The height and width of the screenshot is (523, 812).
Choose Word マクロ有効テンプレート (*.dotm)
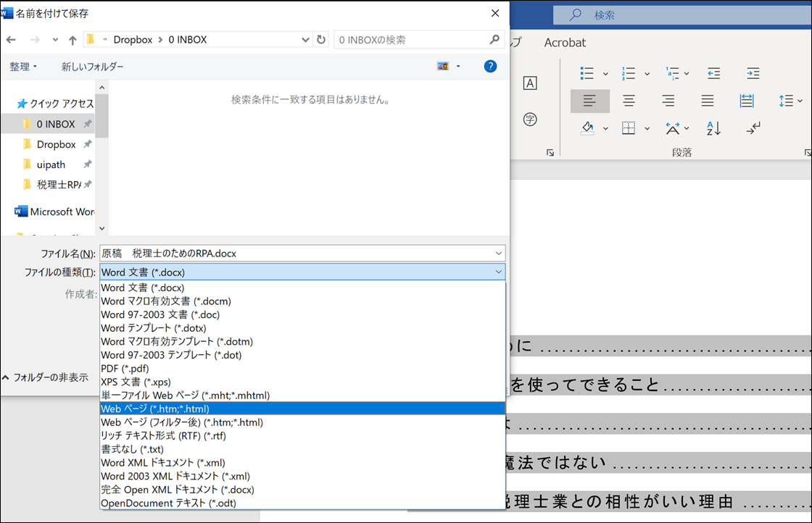302,341
